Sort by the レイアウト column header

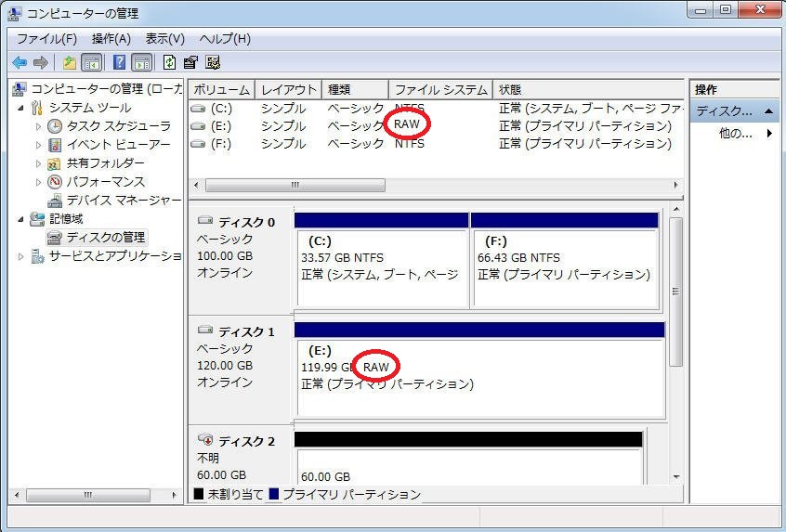tap(288, 90)
